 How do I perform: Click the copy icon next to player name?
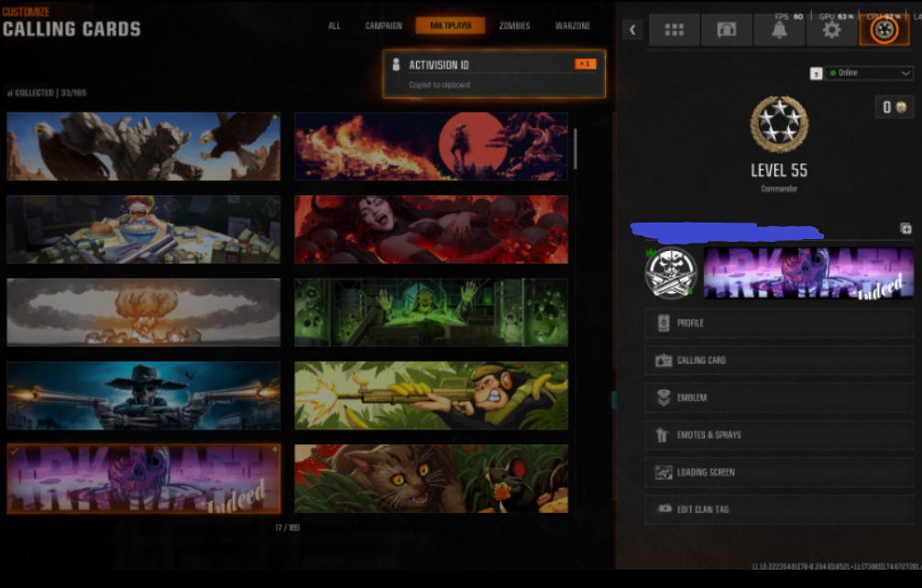click(x=906, y=228)
